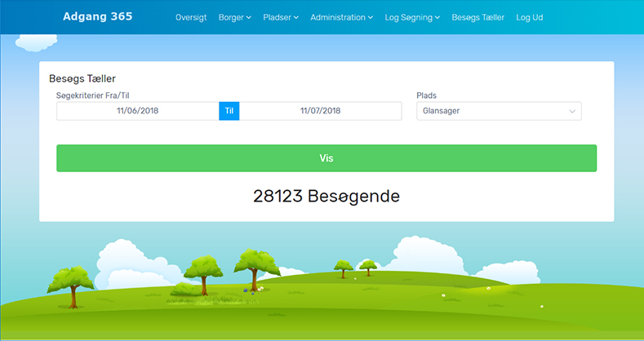Click the chevron beside Pladser
644x341 pixels.
pyautogui.click(x=296, y=18)
